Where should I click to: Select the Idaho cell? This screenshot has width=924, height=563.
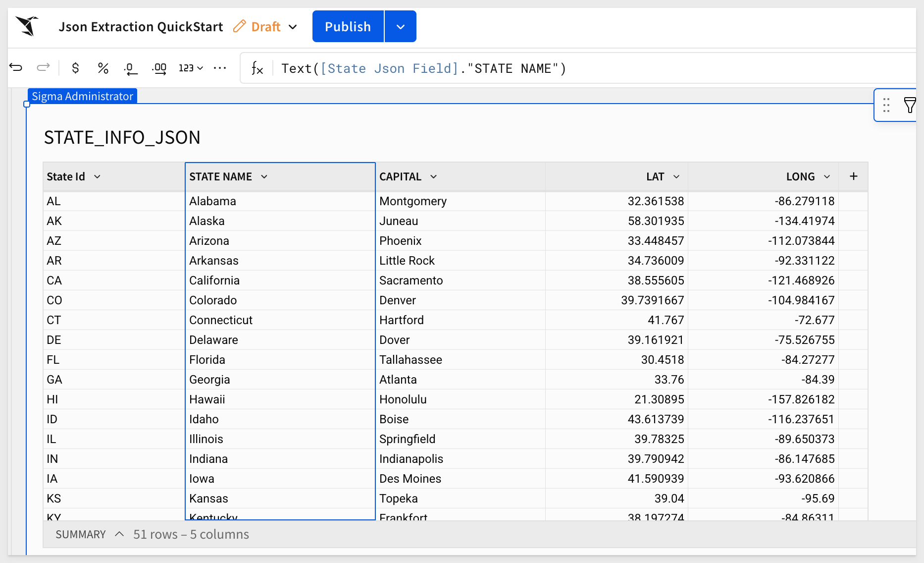click(280, 419)
